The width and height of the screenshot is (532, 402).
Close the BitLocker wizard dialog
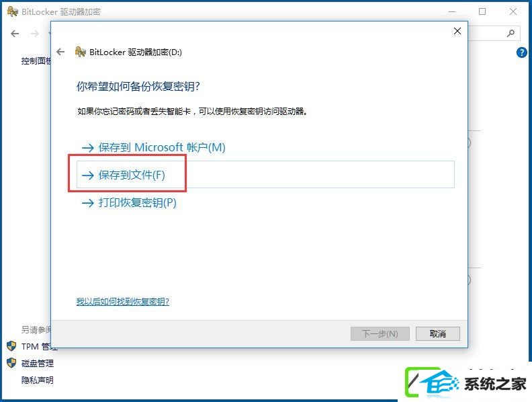(457, 31)
